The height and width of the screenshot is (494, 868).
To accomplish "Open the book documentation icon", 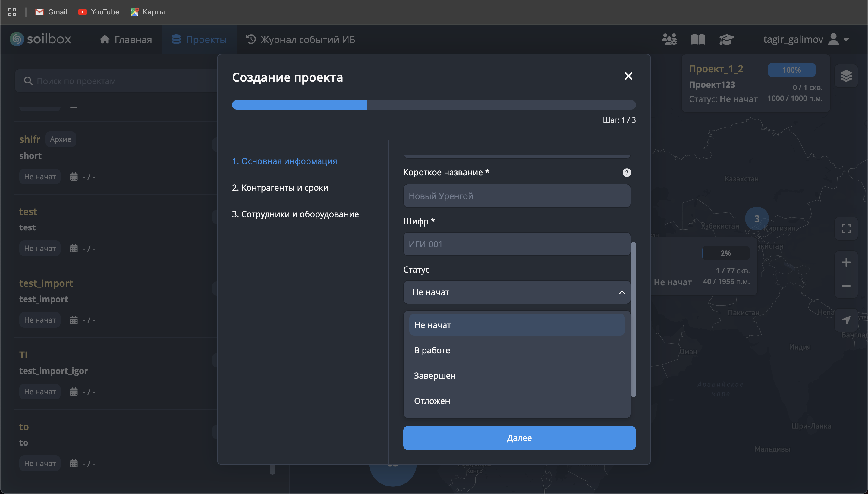I will [x=698, y=39].
